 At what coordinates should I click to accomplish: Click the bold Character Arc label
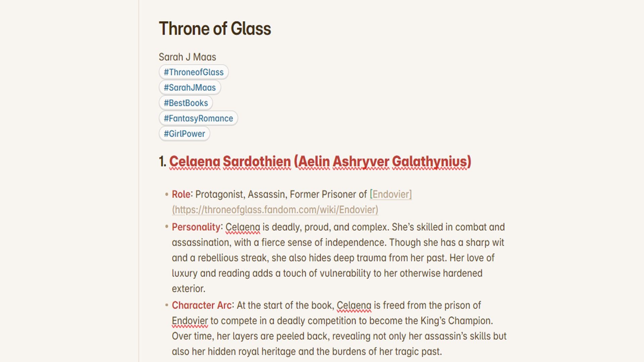click(x=202, y=305)
